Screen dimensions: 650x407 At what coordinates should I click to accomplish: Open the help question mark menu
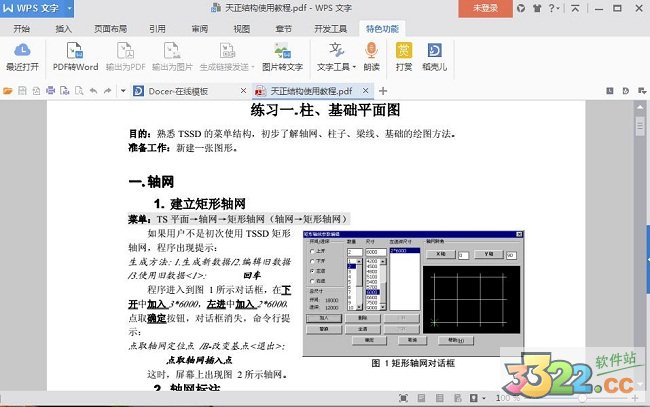pyautogui.click(x=554, y=8)
